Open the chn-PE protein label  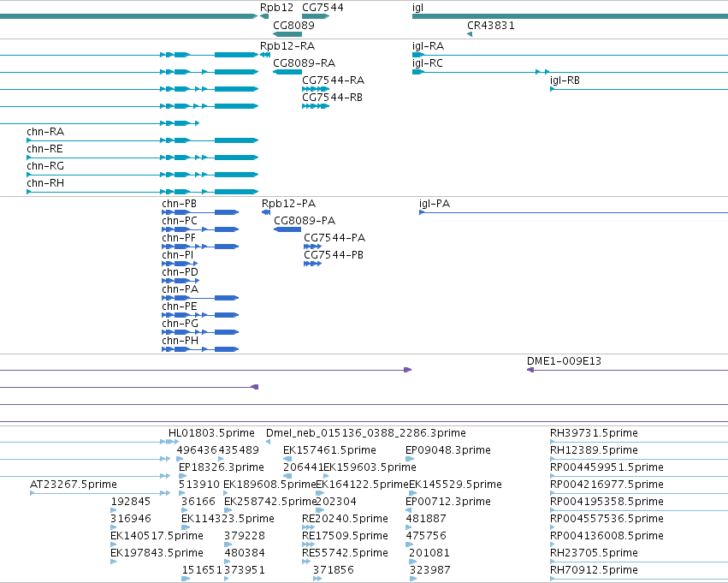tap(180, 307)
